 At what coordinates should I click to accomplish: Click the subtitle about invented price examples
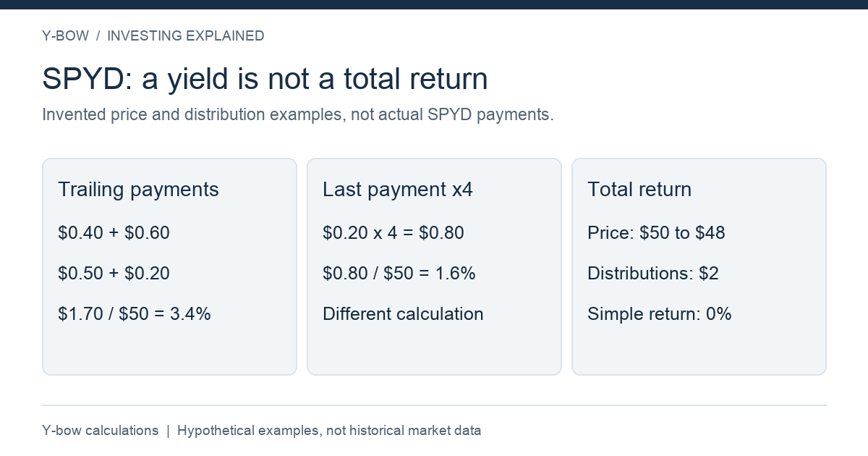coord(298,114)
